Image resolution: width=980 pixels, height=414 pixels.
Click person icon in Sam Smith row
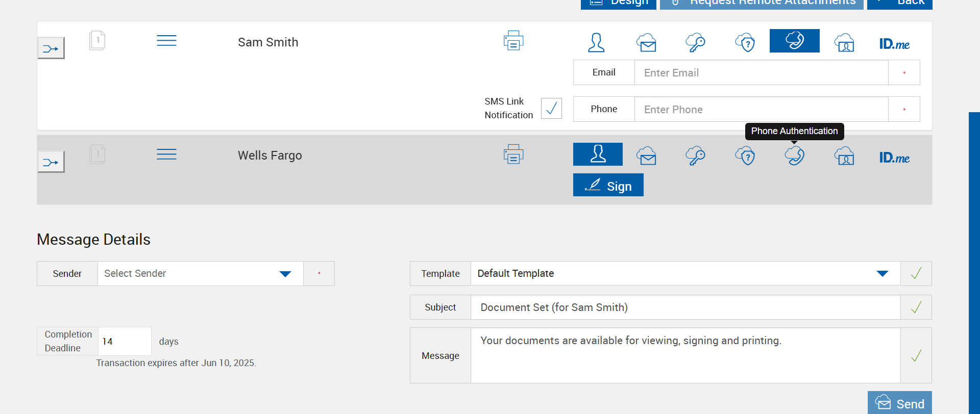596,42
